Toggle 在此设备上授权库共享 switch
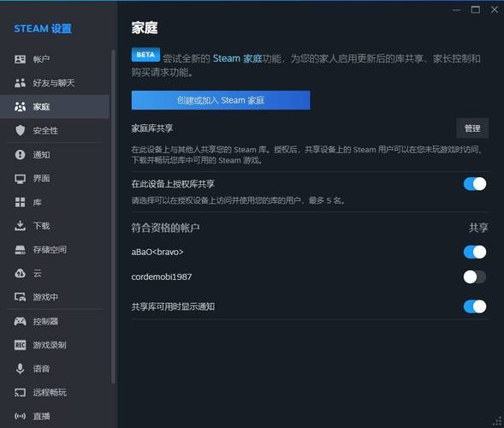This screenshot has height=428, width=504. 475,184
